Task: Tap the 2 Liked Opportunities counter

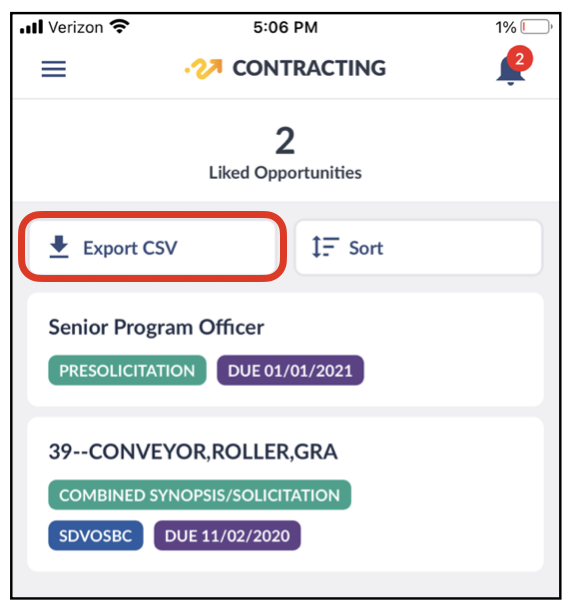Action: 285,153
